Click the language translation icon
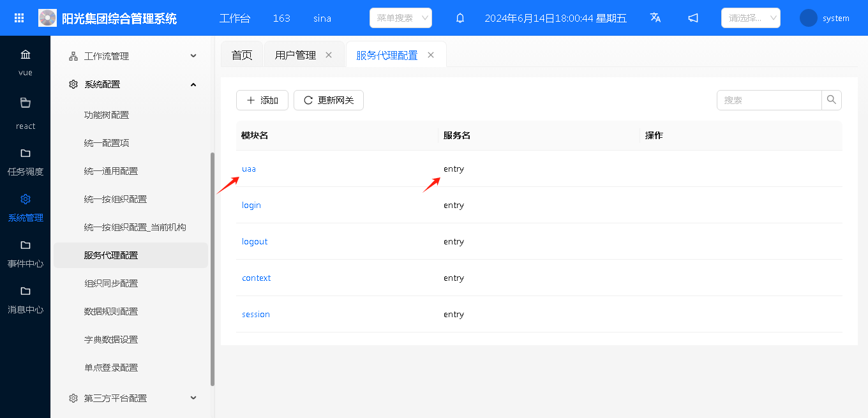The width and height of the screenshot is (868, 418). tap(655, 18)
